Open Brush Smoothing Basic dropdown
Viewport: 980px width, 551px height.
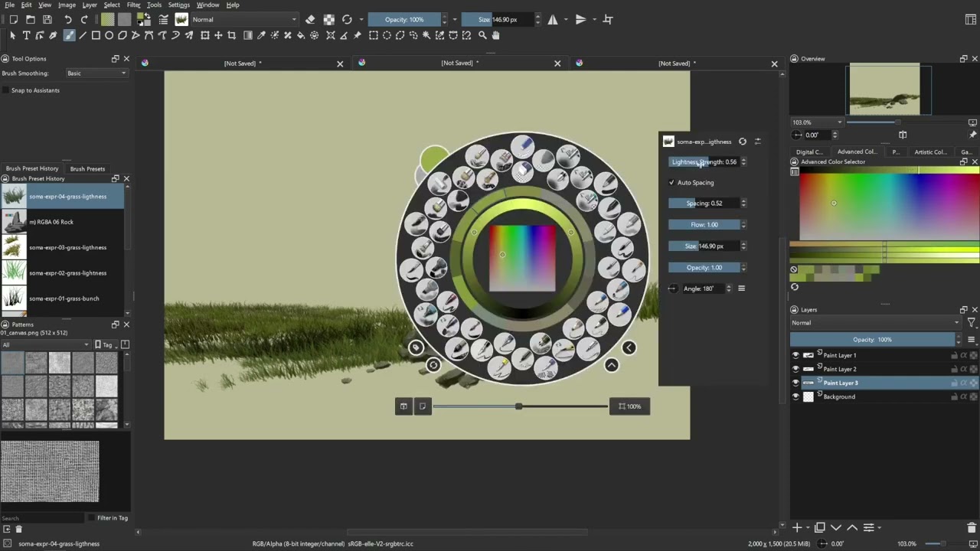pos(96,73)
